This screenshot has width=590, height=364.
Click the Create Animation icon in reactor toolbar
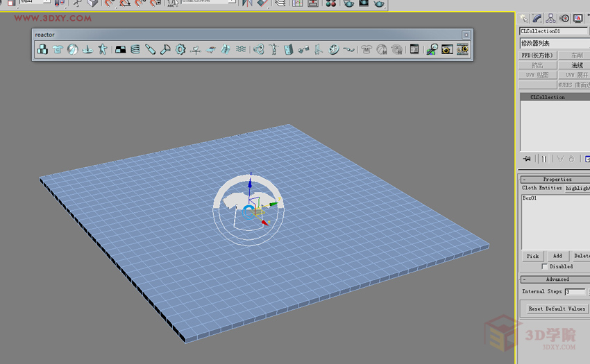[x=447, y=49]
